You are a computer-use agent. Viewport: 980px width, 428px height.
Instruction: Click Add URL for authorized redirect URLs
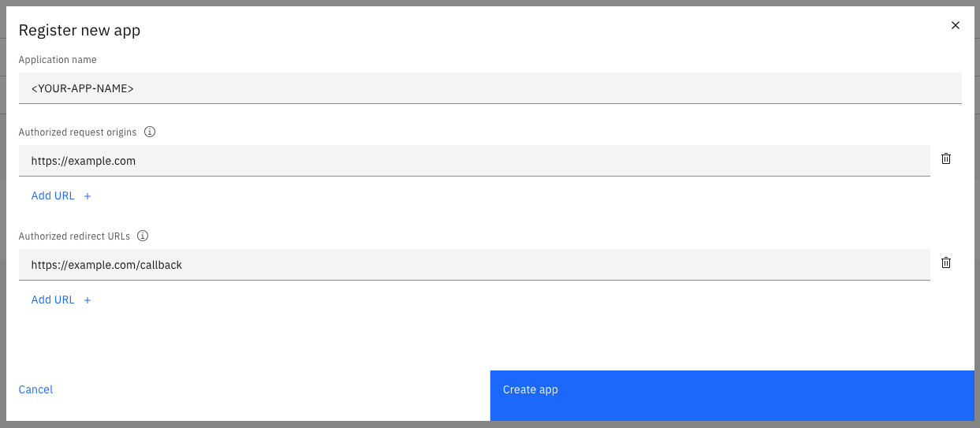tap(53, 300)
